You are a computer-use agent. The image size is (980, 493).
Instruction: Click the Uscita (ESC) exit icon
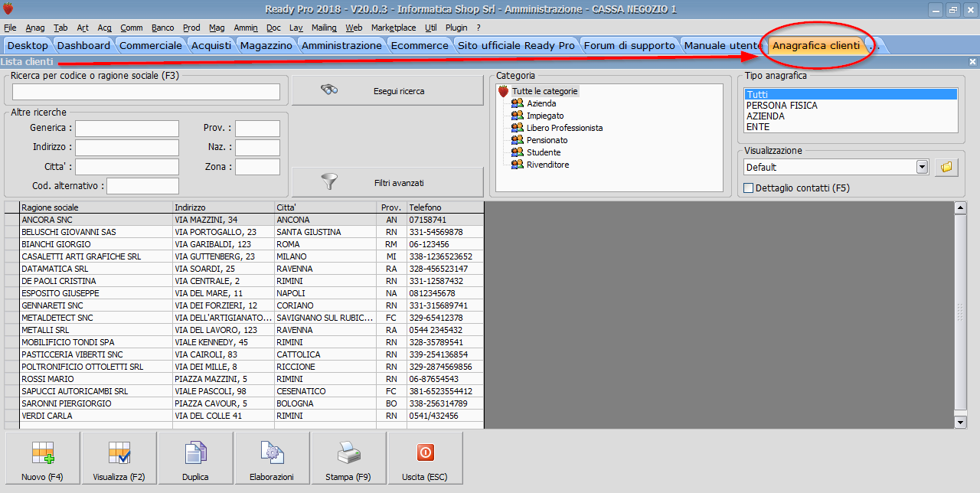click(425, 453)
